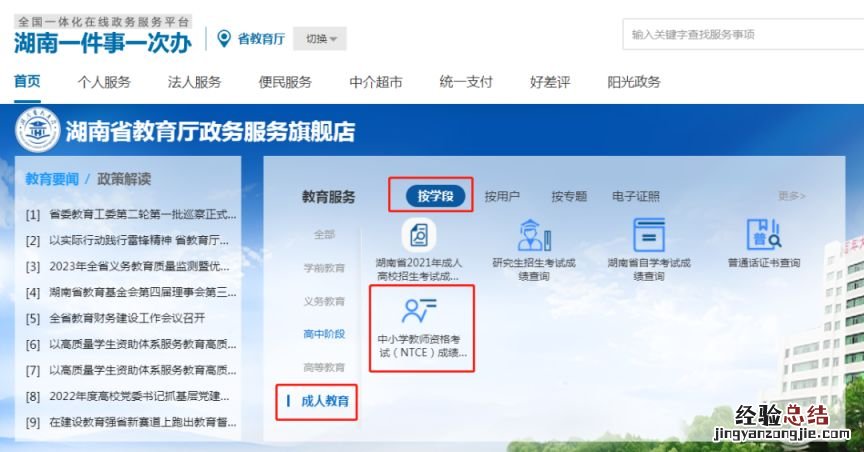Open the 个人服务 menu
Viewport: 864px width, 452px height.
tap(104, 82)
